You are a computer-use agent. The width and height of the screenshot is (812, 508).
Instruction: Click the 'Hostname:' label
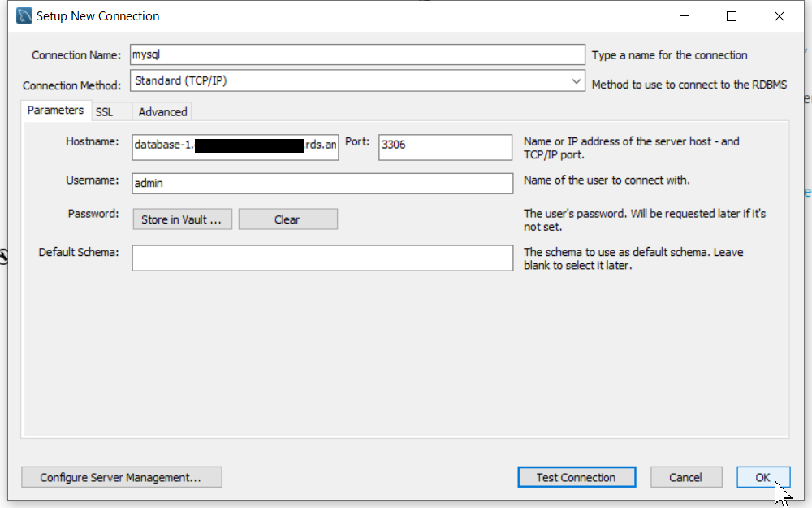click(x=93, y=141)
